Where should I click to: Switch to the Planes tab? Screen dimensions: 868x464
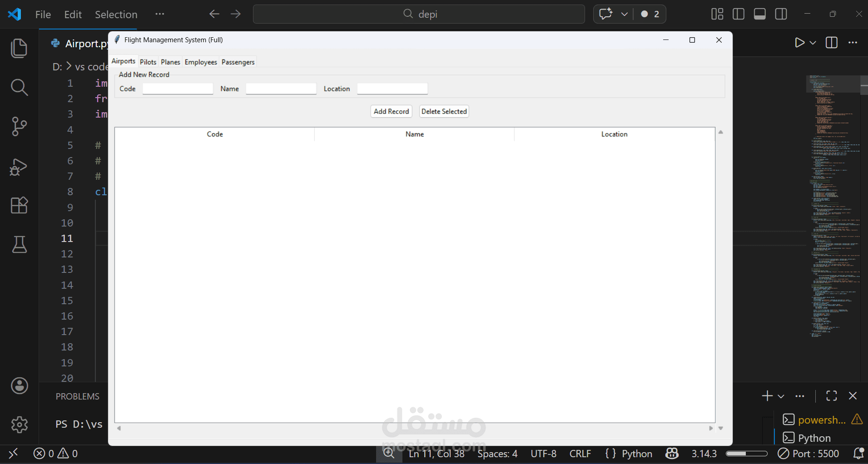170,62
